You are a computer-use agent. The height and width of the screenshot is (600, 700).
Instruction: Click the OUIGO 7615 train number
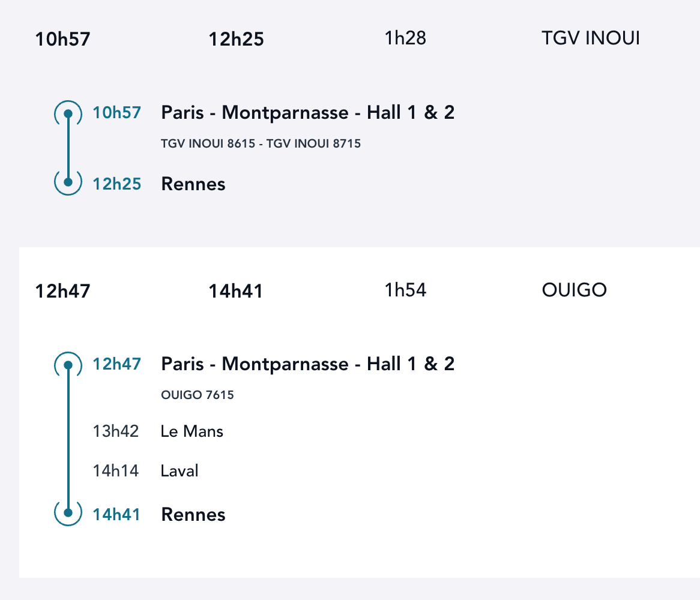(198, 395)
